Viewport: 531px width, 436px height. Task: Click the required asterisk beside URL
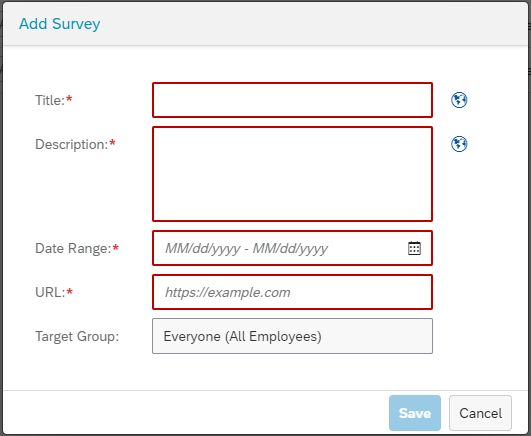pos(69,291)
